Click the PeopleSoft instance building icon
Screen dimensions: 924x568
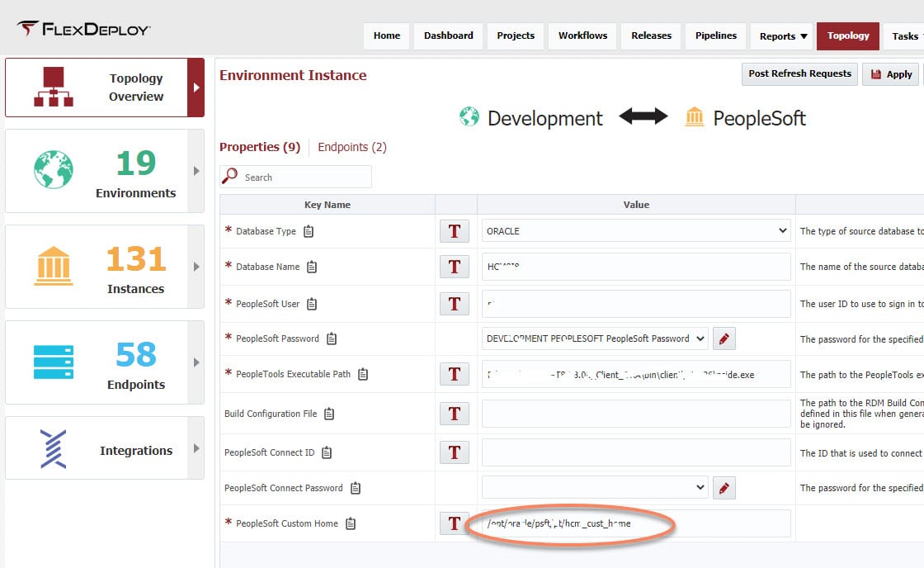point(694,116)
